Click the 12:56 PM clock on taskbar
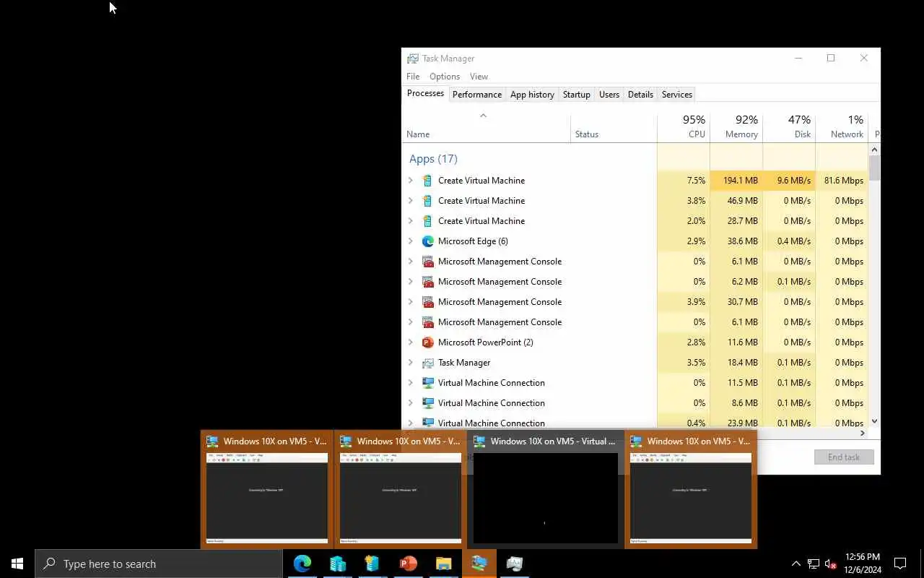The image size is (924, 578). (863, 557)
